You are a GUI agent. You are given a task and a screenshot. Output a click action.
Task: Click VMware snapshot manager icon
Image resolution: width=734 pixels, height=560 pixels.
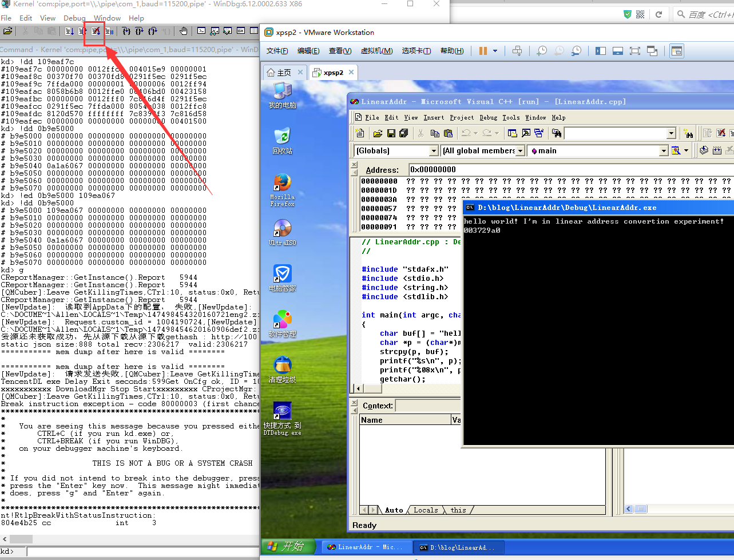pos(577,51)
